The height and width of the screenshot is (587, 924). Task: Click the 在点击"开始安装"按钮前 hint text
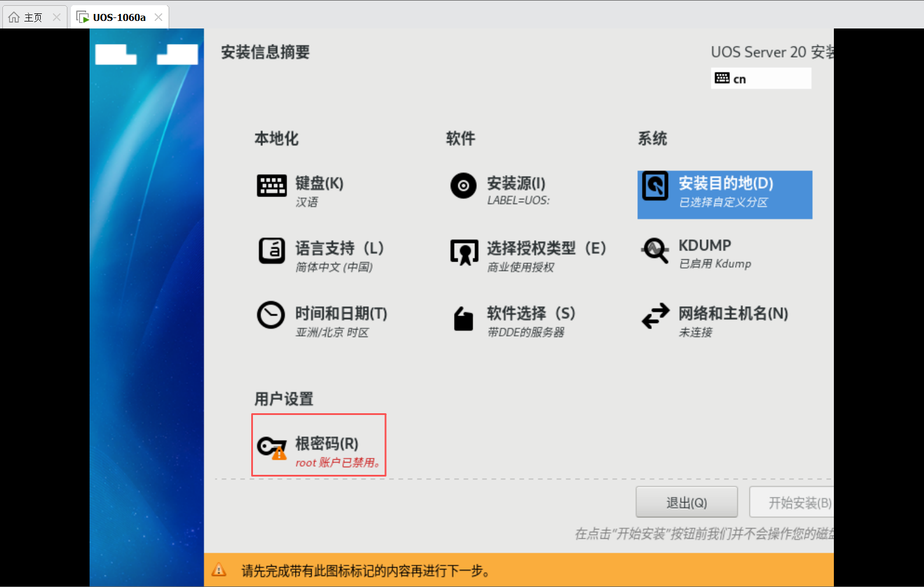(x=704, y=534)
